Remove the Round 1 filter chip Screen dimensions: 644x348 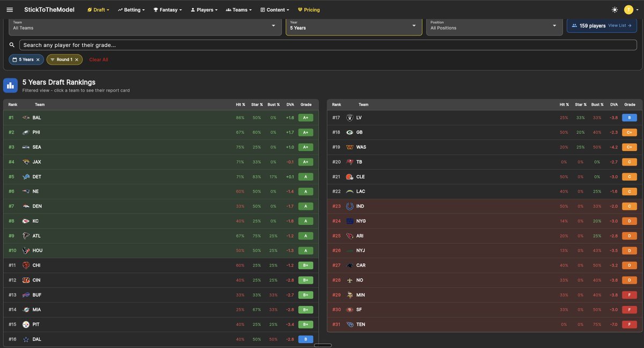tap(76, 60)
